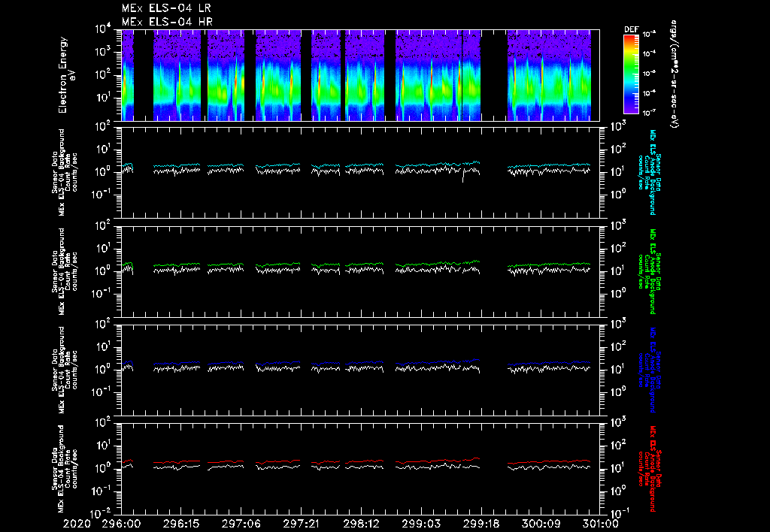Screen dimensions: 770x532
Task: Click the '301:00' time tick label
Action: coord(599,524)
